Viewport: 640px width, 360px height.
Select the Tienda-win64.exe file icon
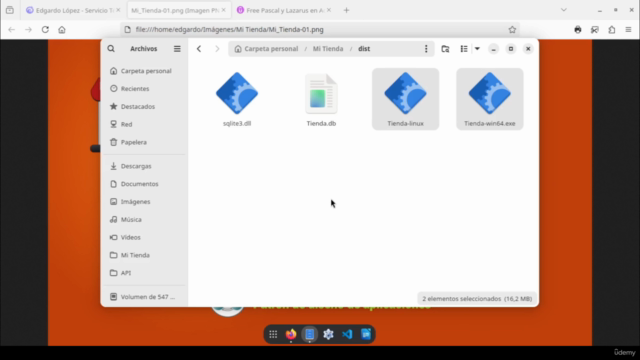(490, 93)
